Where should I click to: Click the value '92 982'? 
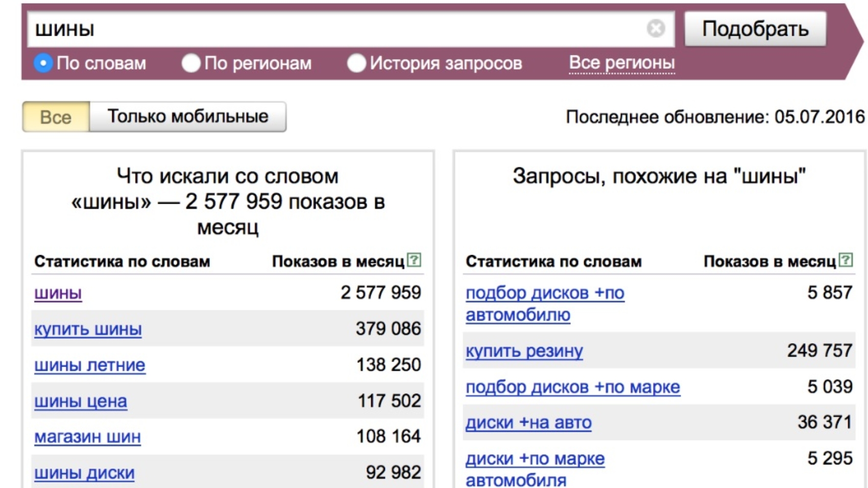pos(393,473)
